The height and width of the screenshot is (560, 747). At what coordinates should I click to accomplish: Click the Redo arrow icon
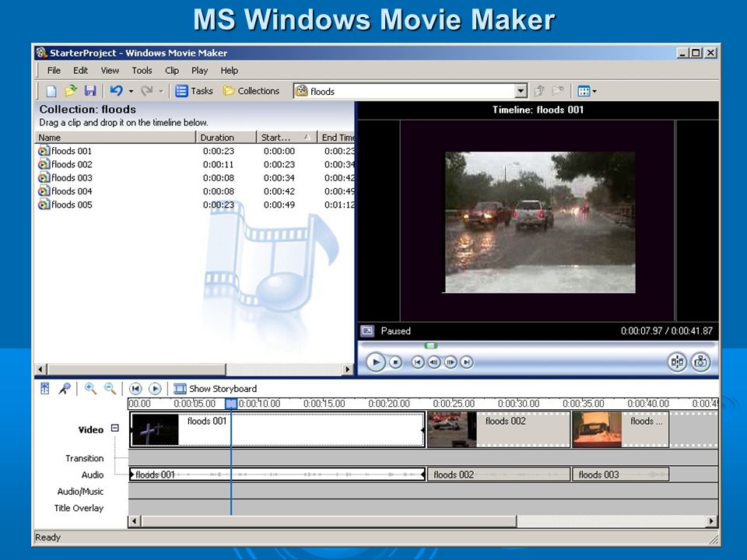pos(147,90)
